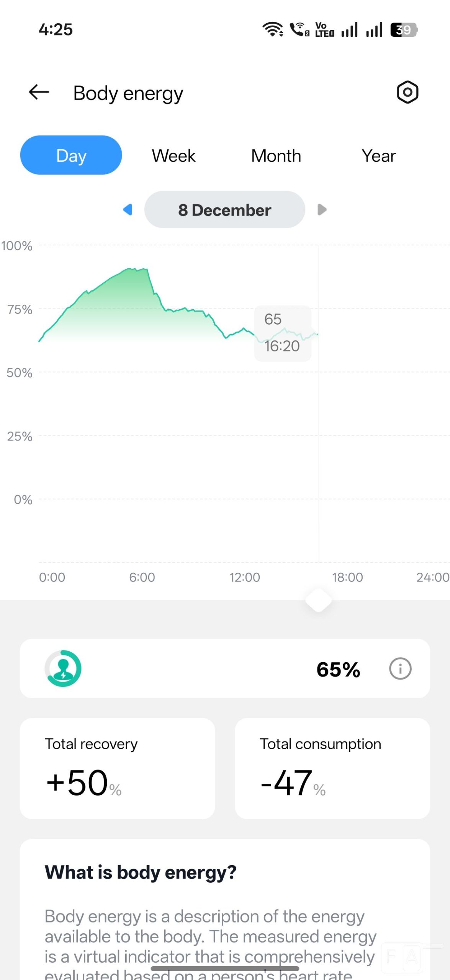Go to previous day arrow
450x980 pixels.
pos(128,209)
